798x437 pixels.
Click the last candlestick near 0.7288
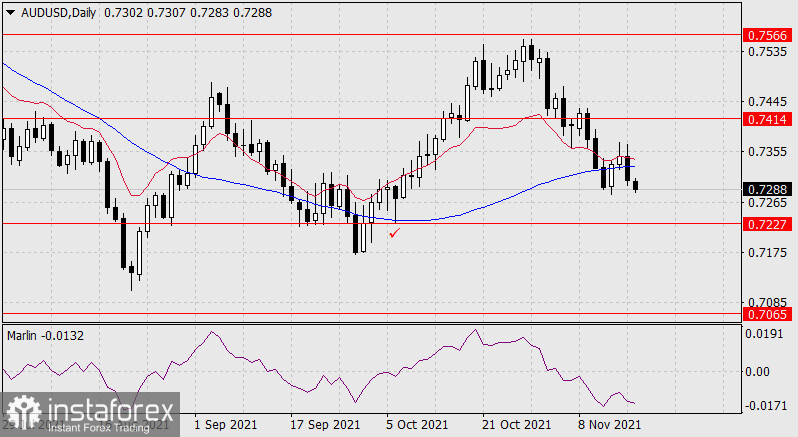click(x=636, y=186)
